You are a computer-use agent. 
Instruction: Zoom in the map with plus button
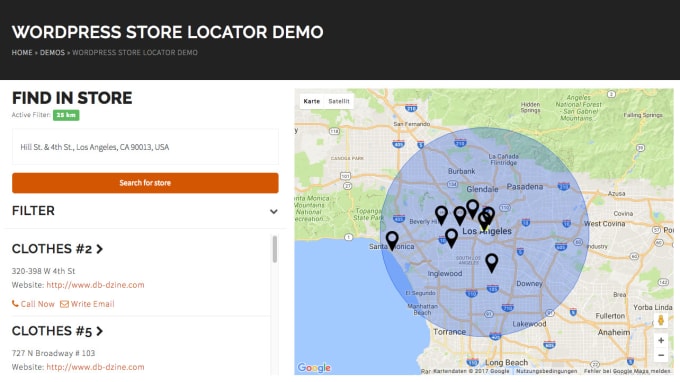[x=661, y=340]
